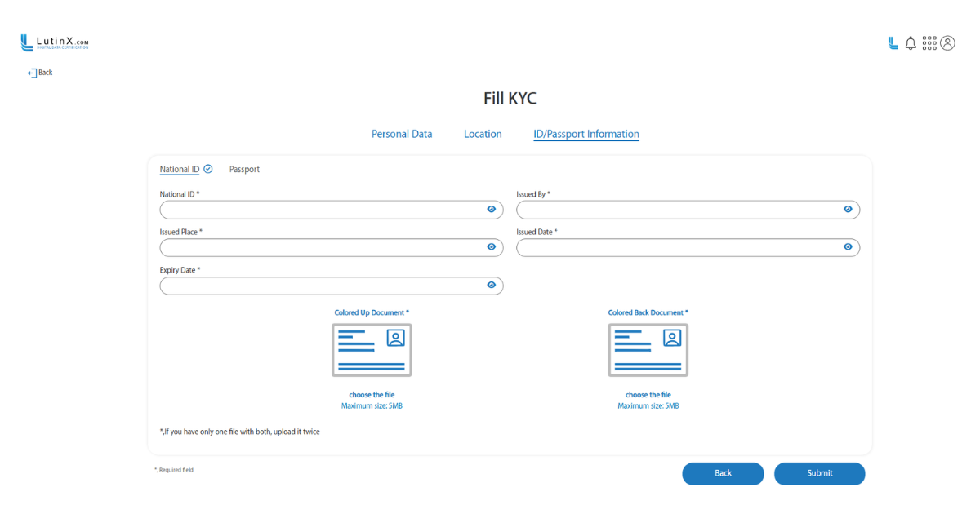Click the Colored Up Document card icon
This screenshot has width=980, height=514.
tap(372, 350)
